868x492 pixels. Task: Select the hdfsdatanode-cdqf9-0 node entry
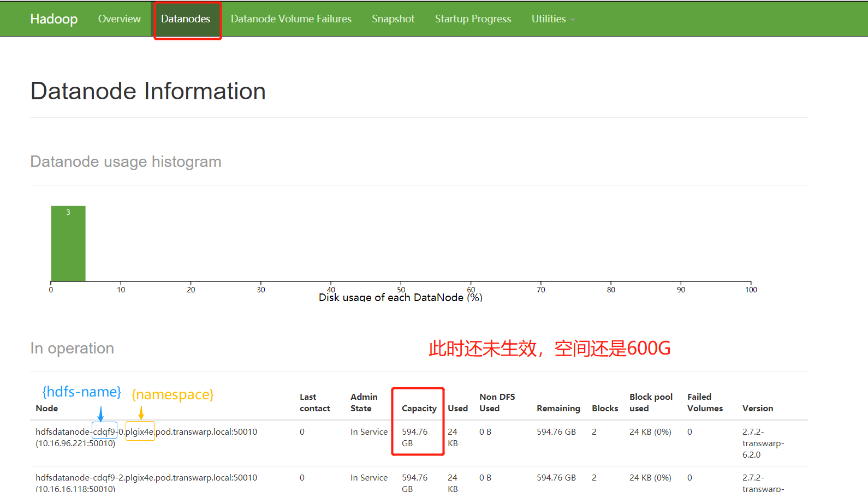146,432
